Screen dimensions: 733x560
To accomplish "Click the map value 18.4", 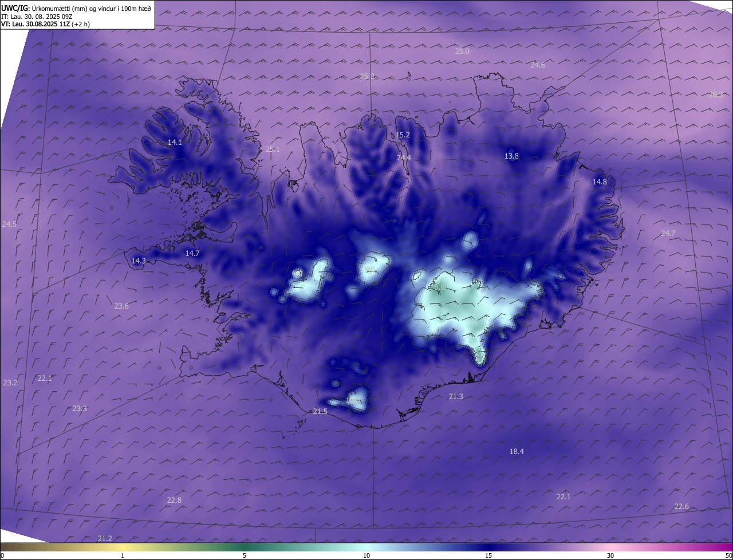I will (x=517, y=451).
